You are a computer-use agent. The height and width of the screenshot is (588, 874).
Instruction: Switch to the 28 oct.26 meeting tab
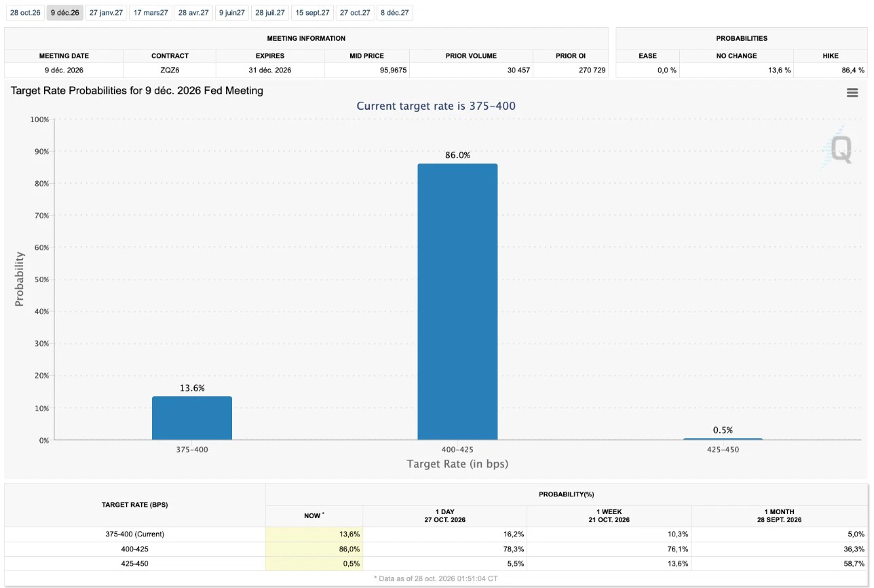coord(25,13)
